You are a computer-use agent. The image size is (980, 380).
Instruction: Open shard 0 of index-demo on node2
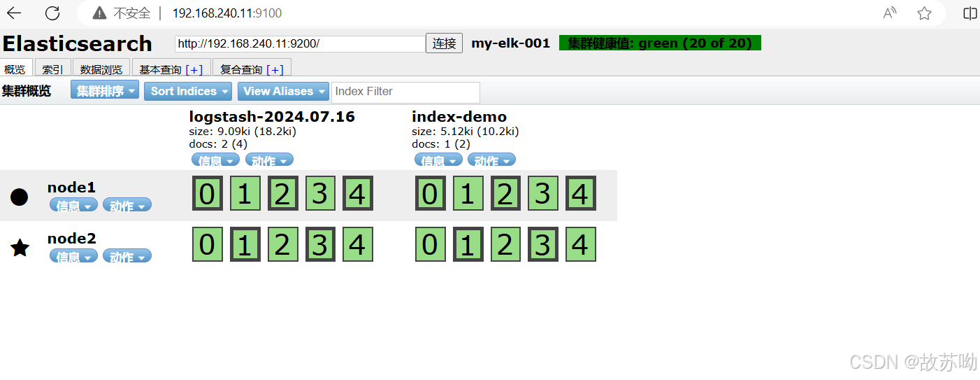[430, 244]
